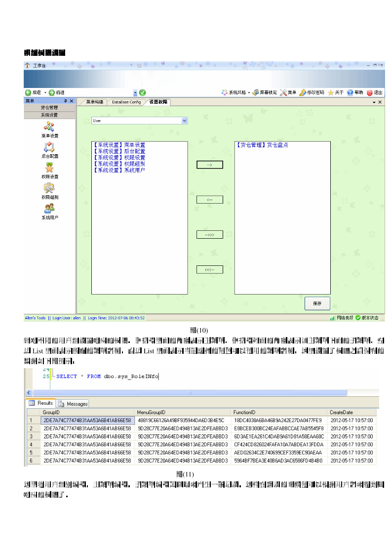Click the -->>> move all right button
The height and width of the screenshot is (555, 392).
[210, 235]
